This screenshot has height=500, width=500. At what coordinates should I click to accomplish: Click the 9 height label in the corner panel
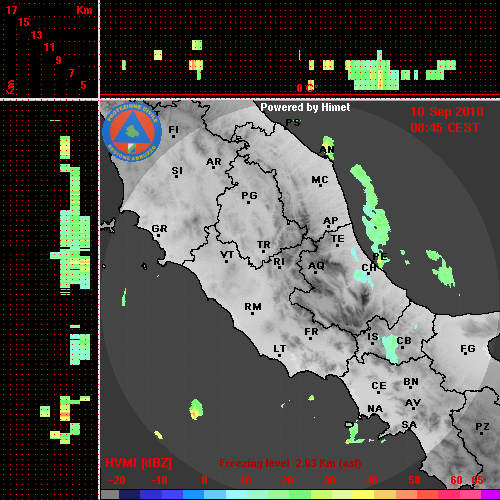pos(59,60)
